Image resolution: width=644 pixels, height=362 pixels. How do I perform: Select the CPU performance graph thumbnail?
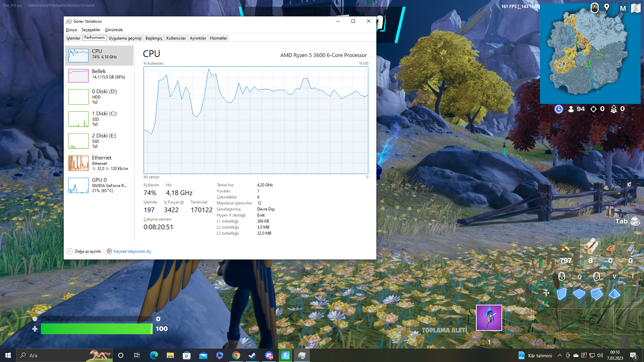click(x=78, y=55)
